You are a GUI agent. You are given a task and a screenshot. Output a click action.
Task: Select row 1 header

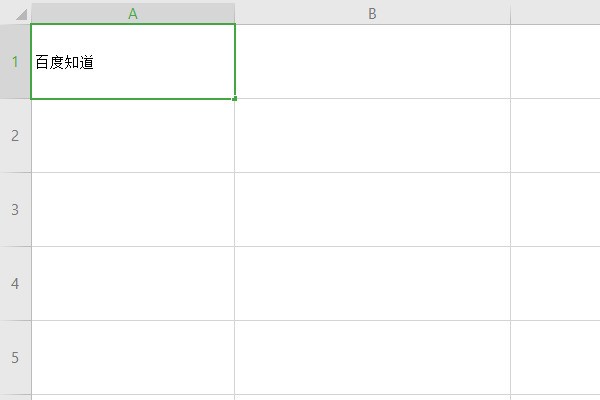tap(15, 61)
